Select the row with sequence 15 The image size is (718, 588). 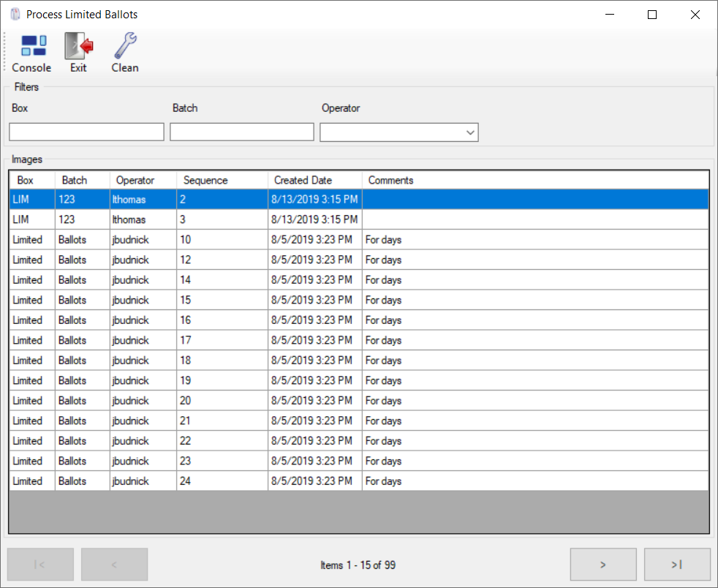(359, 300)
